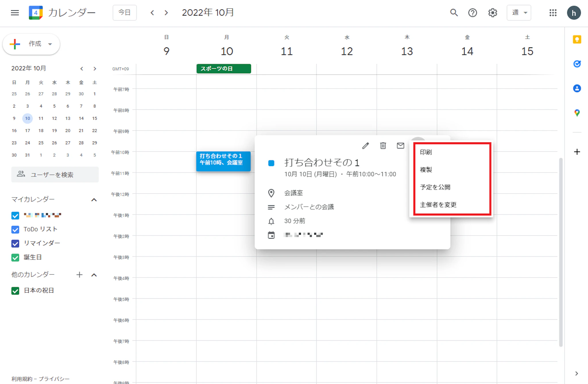Open the 週 view dropdown
The image size is (588, 384).
[519, 13]
